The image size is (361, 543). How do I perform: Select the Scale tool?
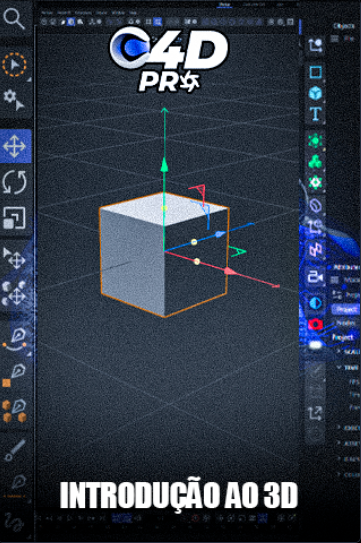coord(15,218)
